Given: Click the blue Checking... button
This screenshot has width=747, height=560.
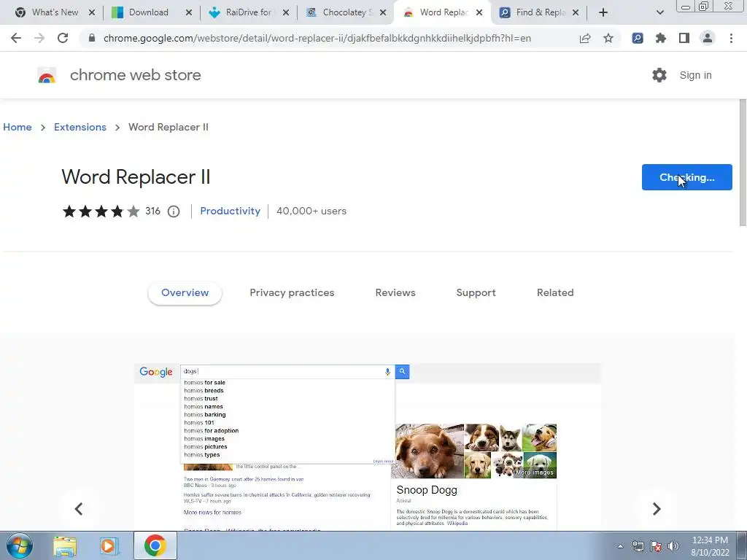Looking at the screenshot, I should pyautogui.click(x=687, y=177).
